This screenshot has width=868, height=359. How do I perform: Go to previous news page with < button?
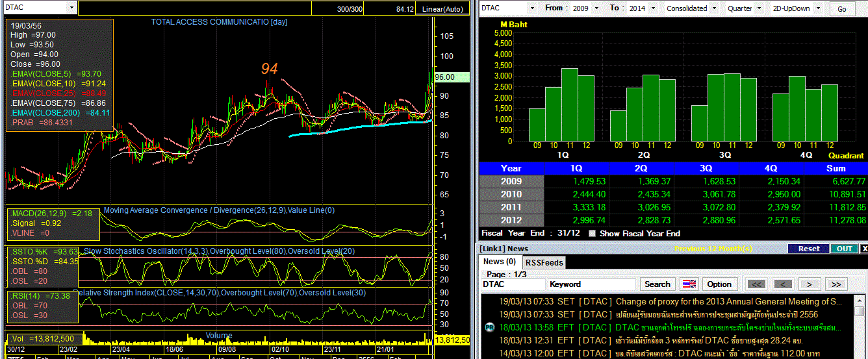click(x=784, y=284)
